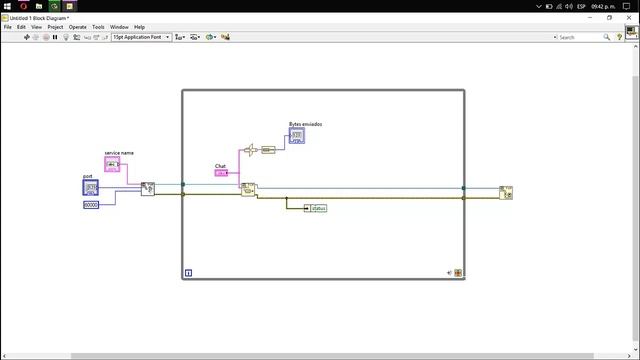Toggle Retain Wire Values button
The image size is (640, 360).
[76, 37]
